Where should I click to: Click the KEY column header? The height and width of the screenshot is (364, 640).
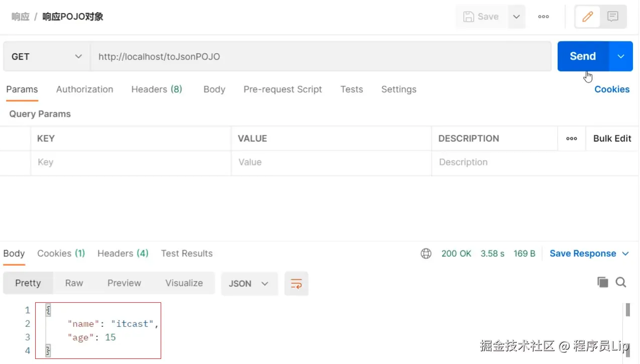pos(46,138)
